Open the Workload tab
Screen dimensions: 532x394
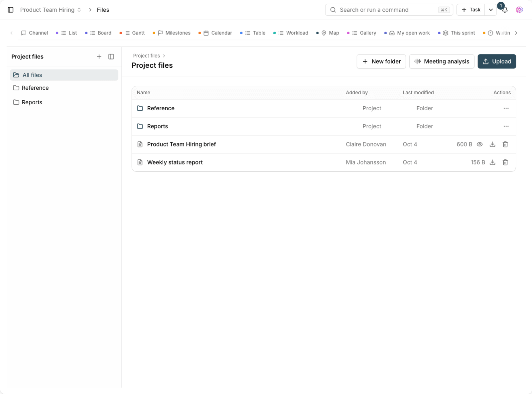[291, 33]
